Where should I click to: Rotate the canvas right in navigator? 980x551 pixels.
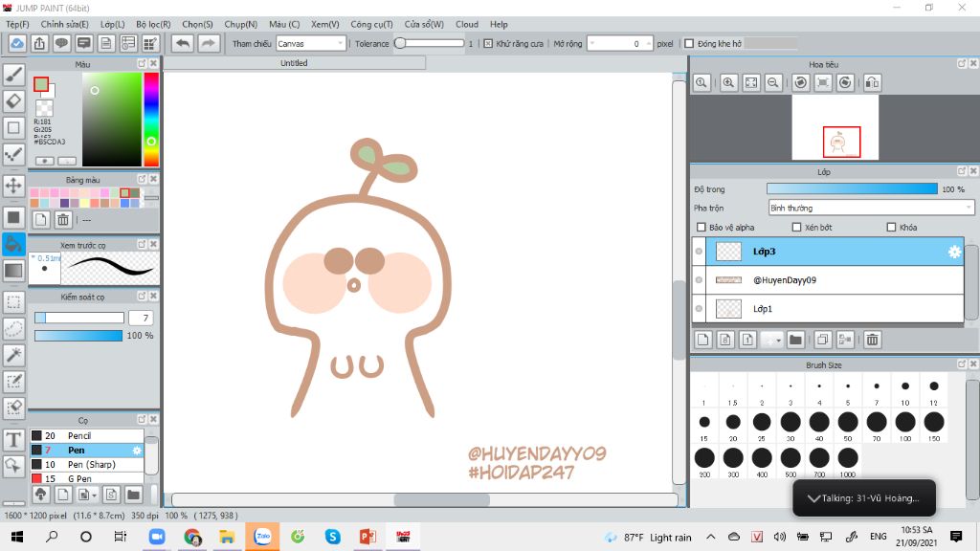coord(845,83)
